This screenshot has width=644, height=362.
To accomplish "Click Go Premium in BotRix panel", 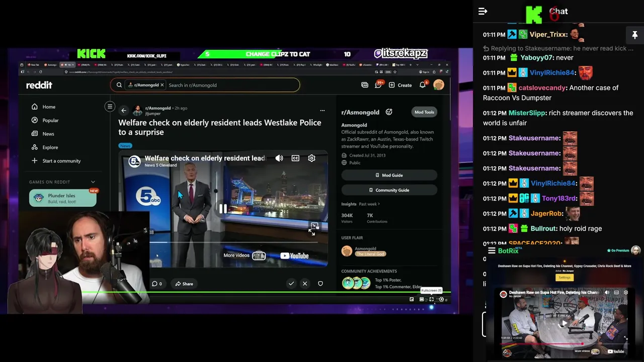I will coord(618,250).
